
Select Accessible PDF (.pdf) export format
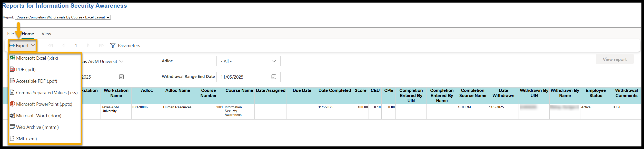tap(36, 81)
